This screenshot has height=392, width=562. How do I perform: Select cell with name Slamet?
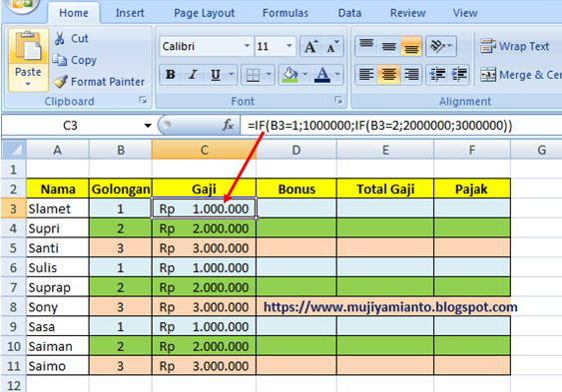[x=57, y=208]
